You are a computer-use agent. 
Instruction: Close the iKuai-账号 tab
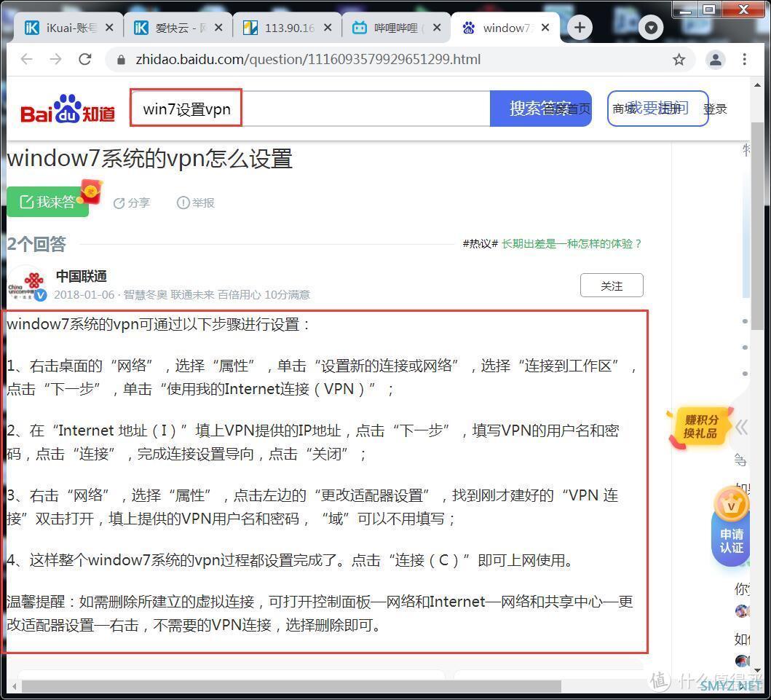[x=109, y=28]
